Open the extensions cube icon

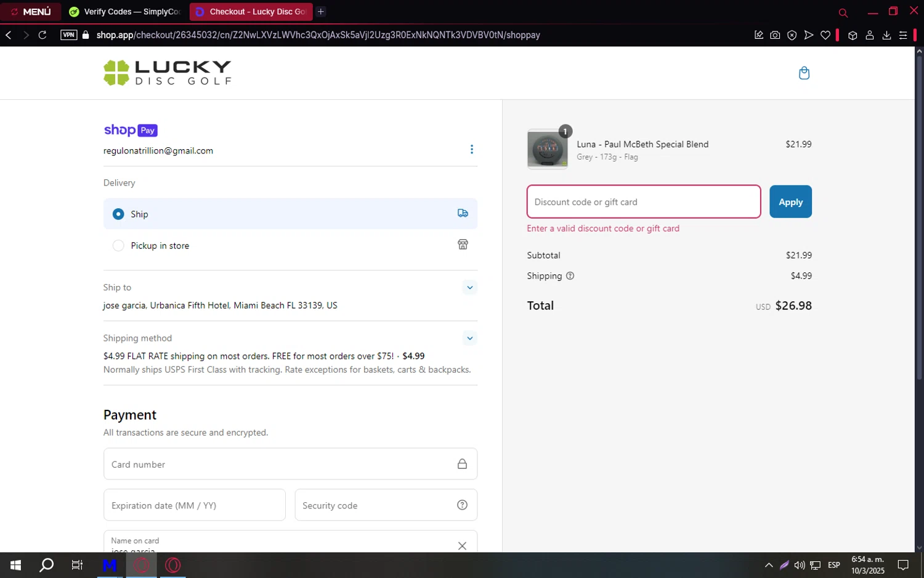click(x=853, y=35)
